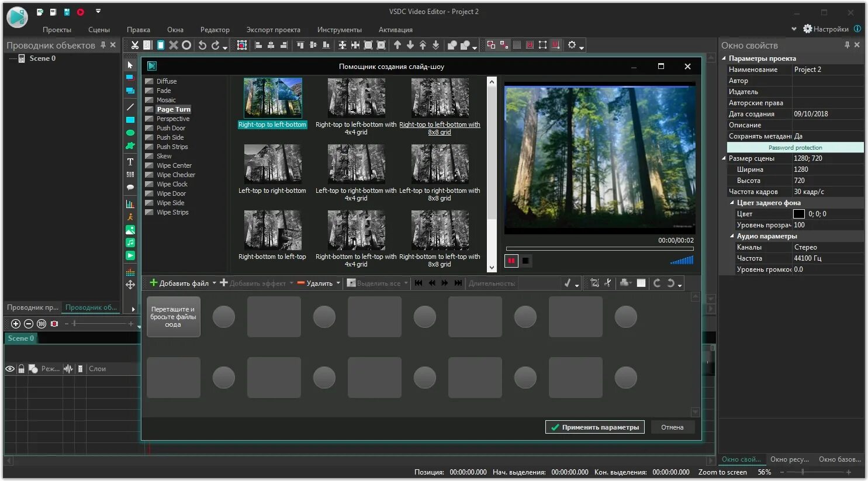Image resolution: width=868 pixels, height=481 pixels.
Task: Select the Text tool in the vertical toolbar
Action: tap(130, 162)
